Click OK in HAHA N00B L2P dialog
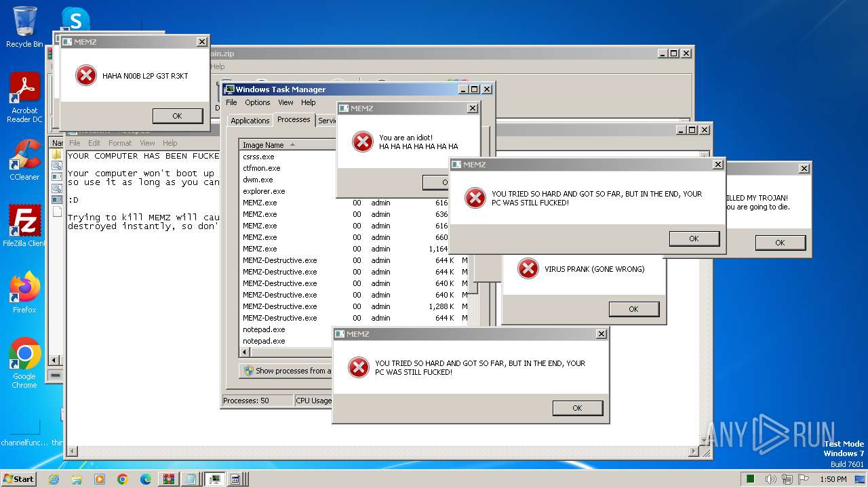868x488 pixels. click(178, 116)
